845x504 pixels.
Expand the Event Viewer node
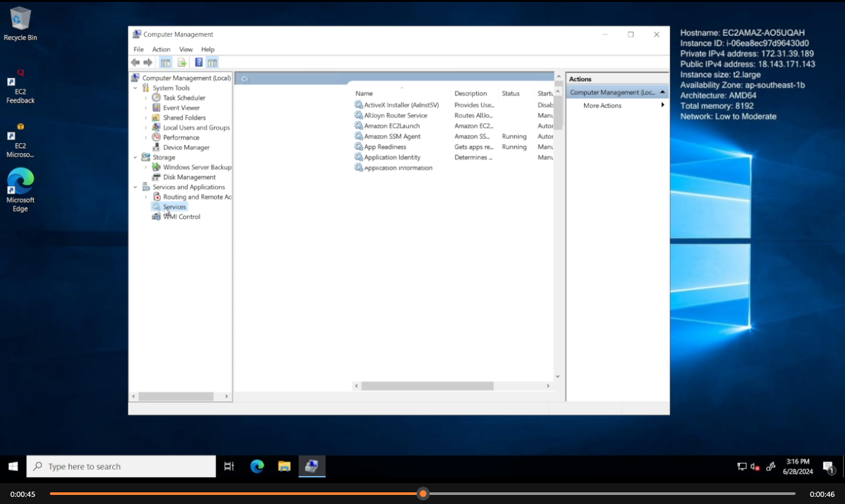146,108
